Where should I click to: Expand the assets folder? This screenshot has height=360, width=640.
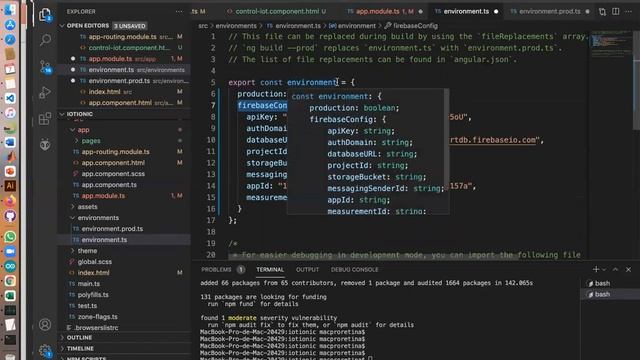point(87,207)
